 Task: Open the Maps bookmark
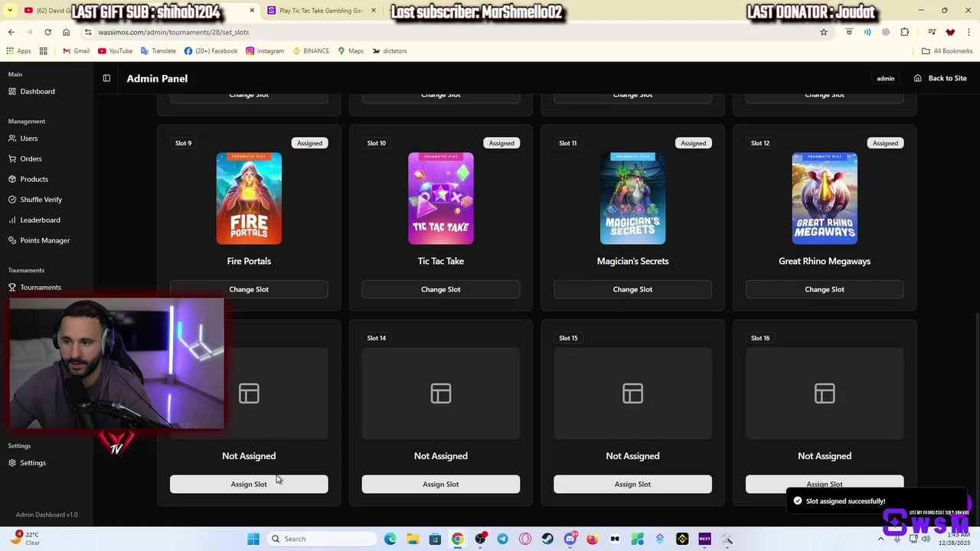(350, 51)
